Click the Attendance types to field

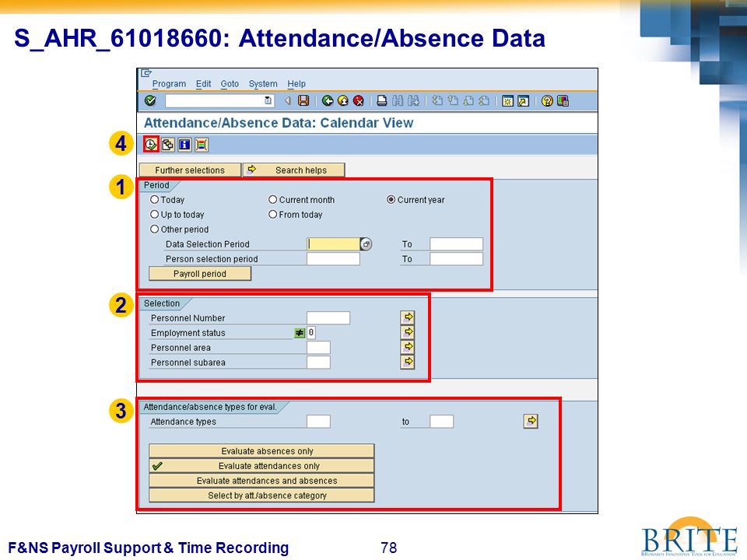pos(441,422)
